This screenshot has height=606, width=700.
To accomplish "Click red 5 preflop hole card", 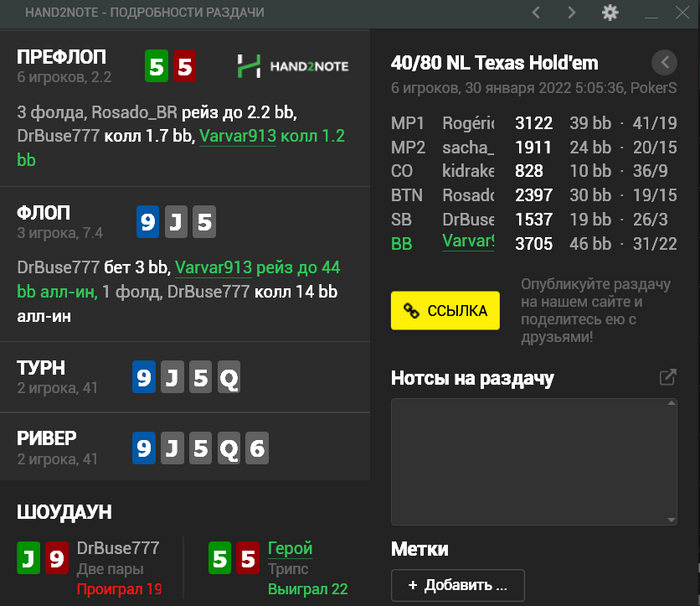I will click(184, 66).
